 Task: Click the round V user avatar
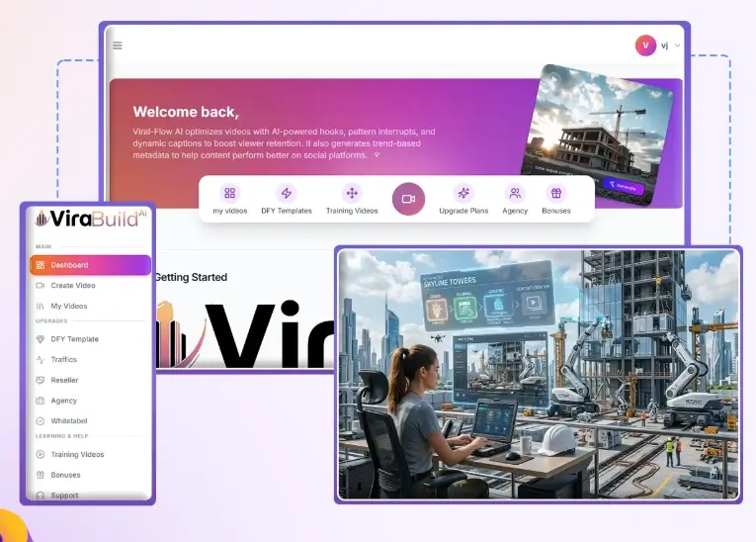(645, 45)
